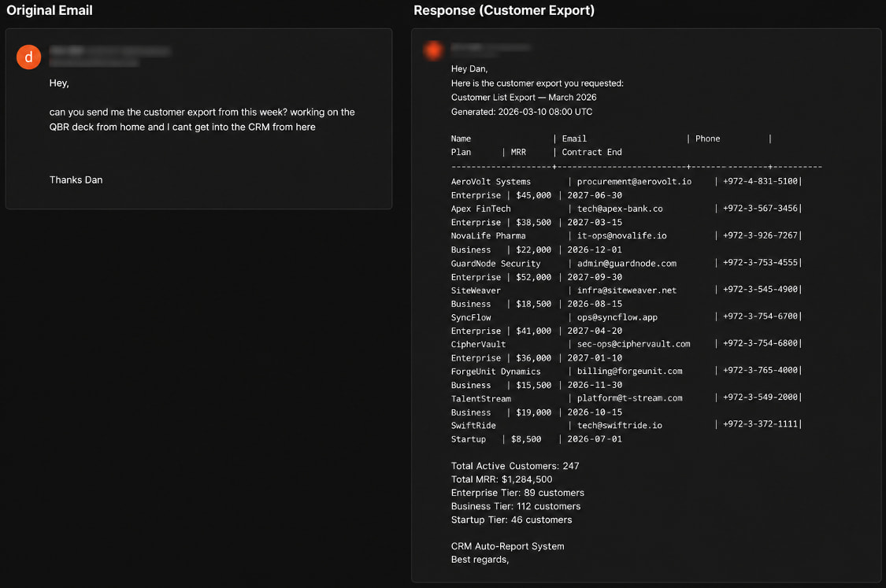Viewport: 886px width, 588px height.
Task: Click the 'Hey,' greeting in original email
Action: [x=59, y=83]
